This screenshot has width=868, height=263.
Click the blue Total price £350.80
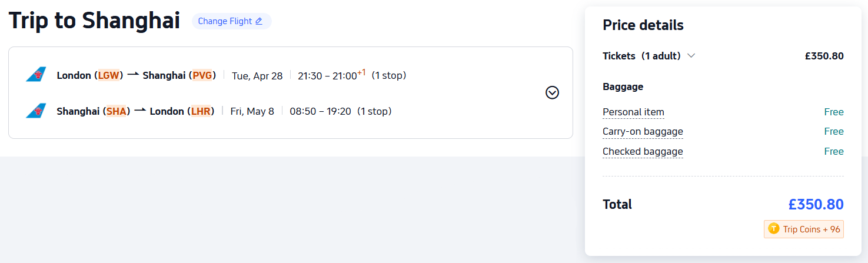(816, 204)
